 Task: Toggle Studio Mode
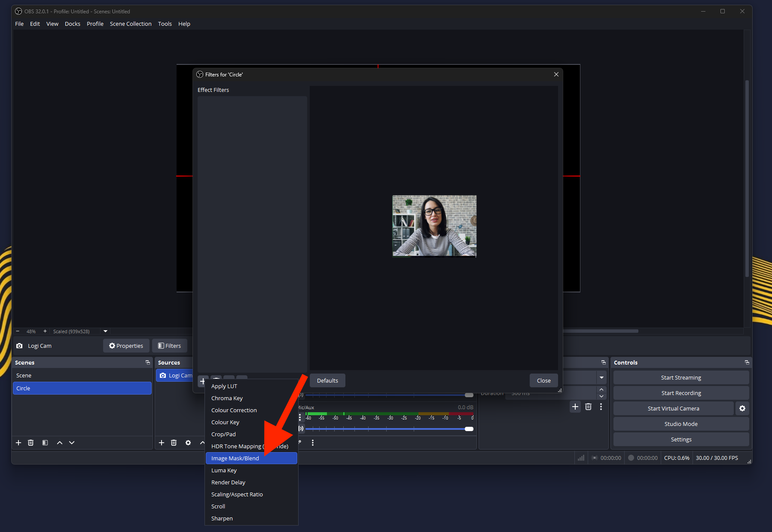pyautogui.click(x=680, y=424)
